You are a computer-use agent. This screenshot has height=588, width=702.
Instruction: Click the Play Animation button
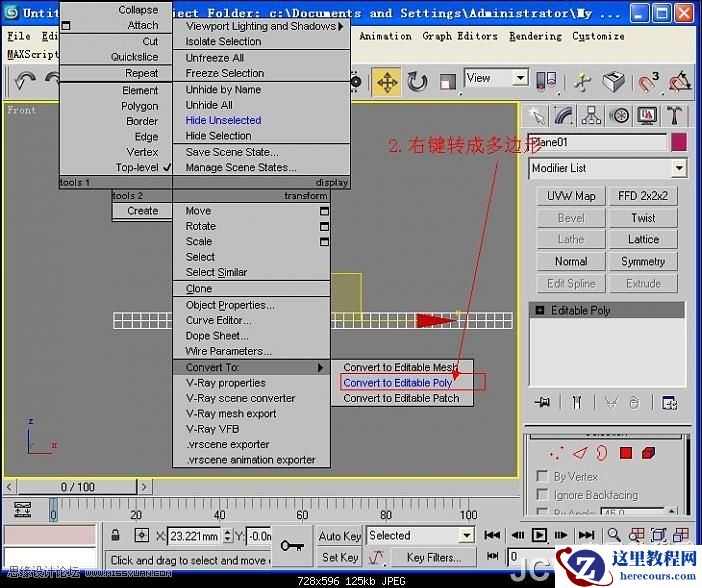click(x=539, y=535)
